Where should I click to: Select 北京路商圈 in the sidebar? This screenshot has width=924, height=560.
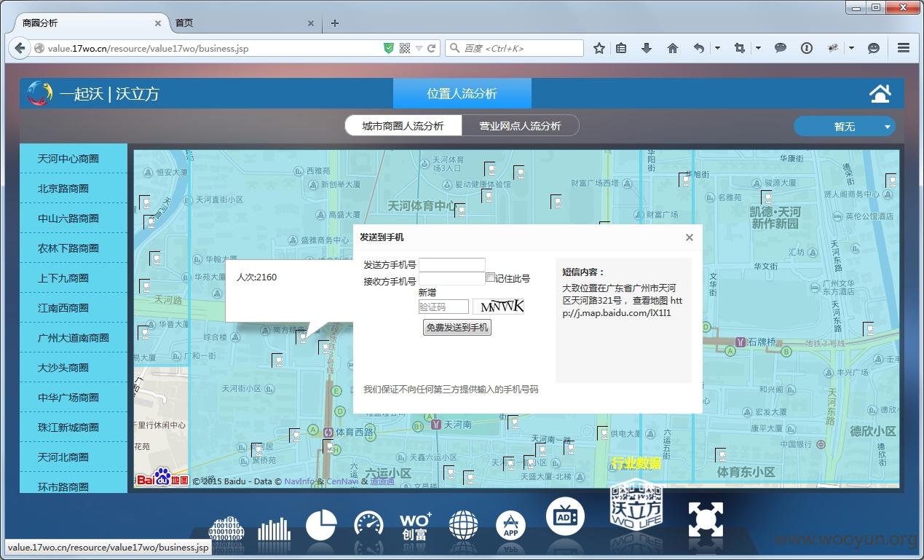pos(74,188)
